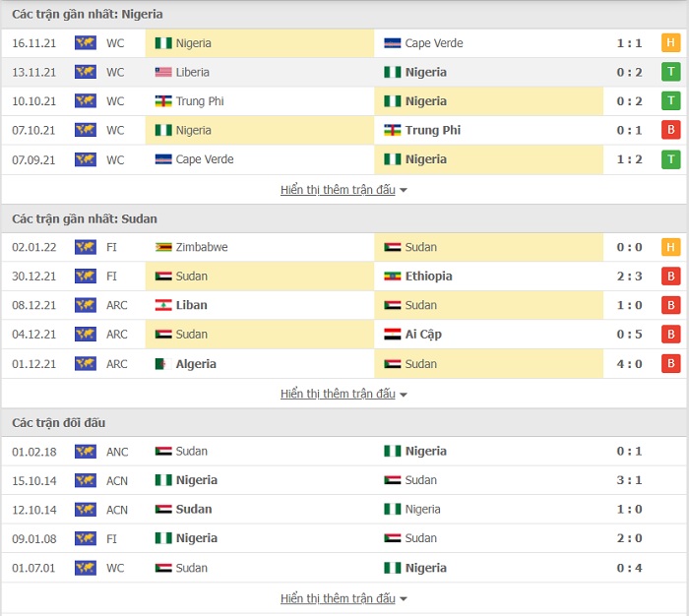
Task: Click the green T badge for Liberia–Nigeria
Action: tap(670, 72)
